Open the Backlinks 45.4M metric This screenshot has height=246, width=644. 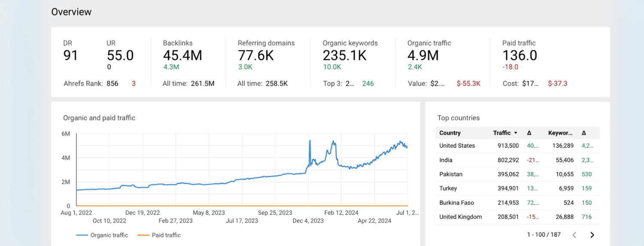[182, 55]
